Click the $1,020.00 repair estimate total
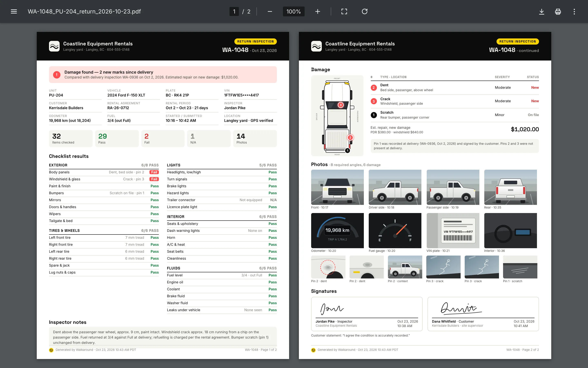Screen dimensions: 588x368 coord(525,129)
